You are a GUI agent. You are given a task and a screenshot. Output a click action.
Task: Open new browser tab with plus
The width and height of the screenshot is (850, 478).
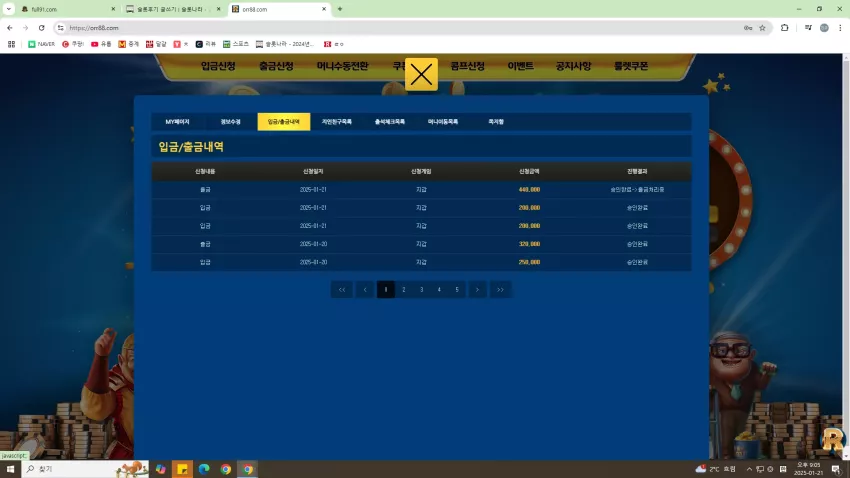[x=340, y=9]
